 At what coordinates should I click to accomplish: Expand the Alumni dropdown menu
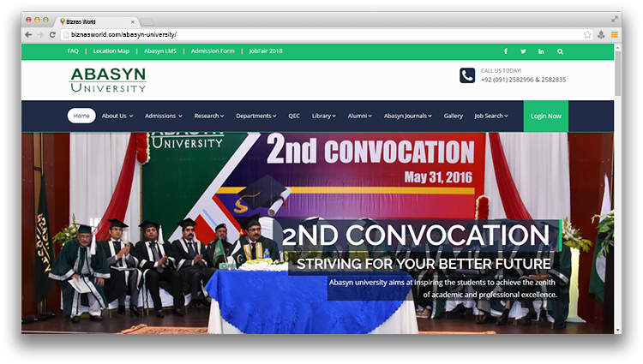359,116
